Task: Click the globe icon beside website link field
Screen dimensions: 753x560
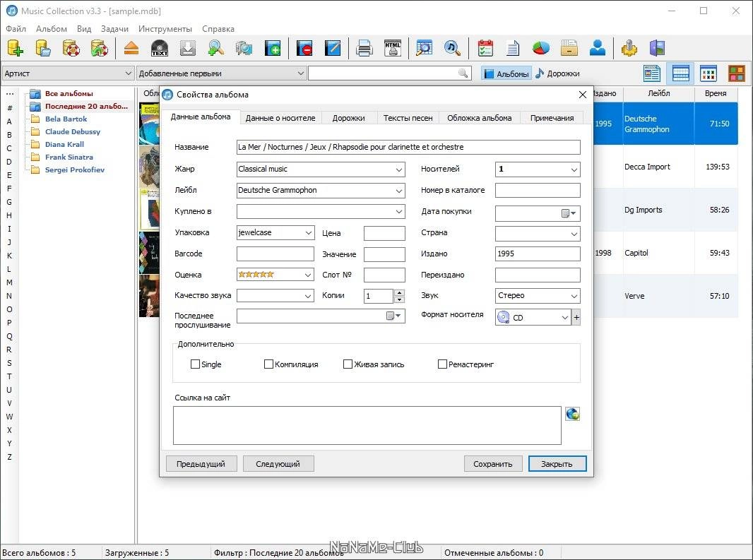Action: coord(572,414)
